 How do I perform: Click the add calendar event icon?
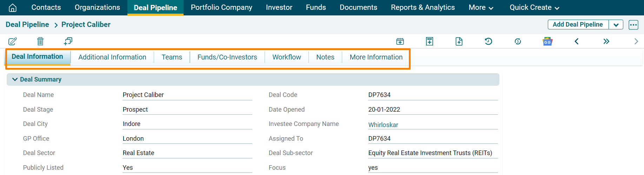click(x=400, y=41)
